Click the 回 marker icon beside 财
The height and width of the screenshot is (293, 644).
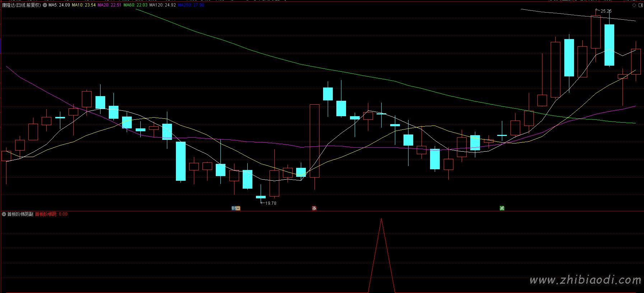[x=238, y=208]
